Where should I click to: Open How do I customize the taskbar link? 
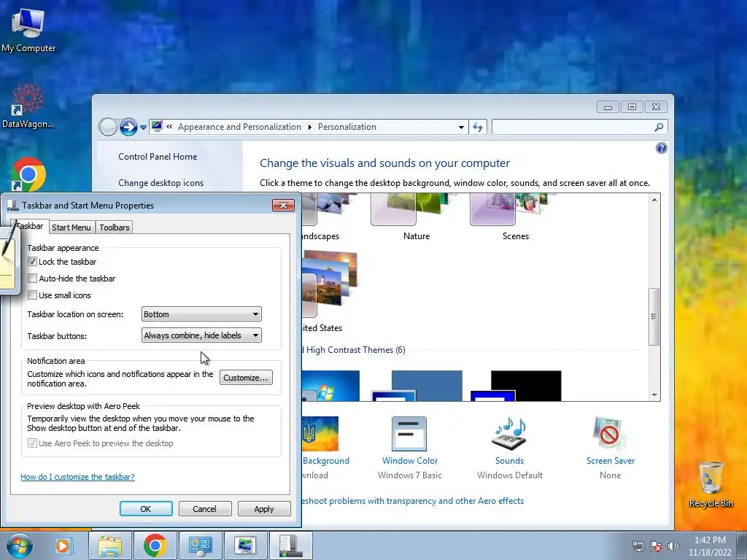(x=77, y=477)
